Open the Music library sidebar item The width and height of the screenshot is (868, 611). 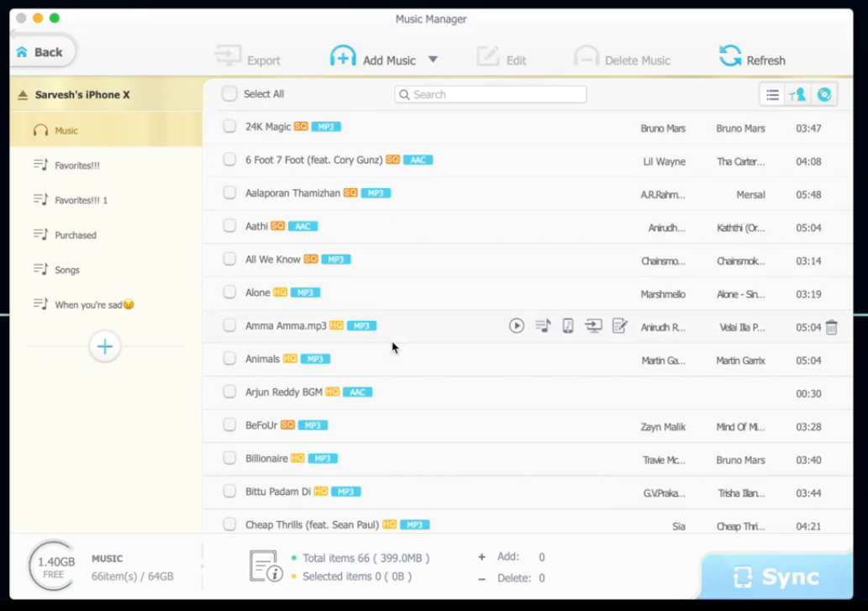(106, 130)
